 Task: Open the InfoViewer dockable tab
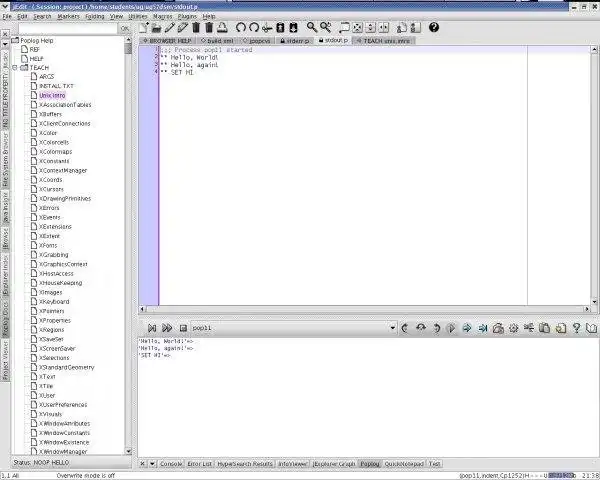[293, 464]
